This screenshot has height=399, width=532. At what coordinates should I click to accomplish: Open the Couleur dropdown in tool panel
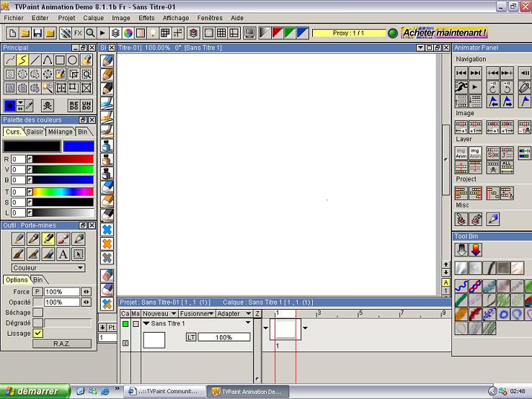48,268
